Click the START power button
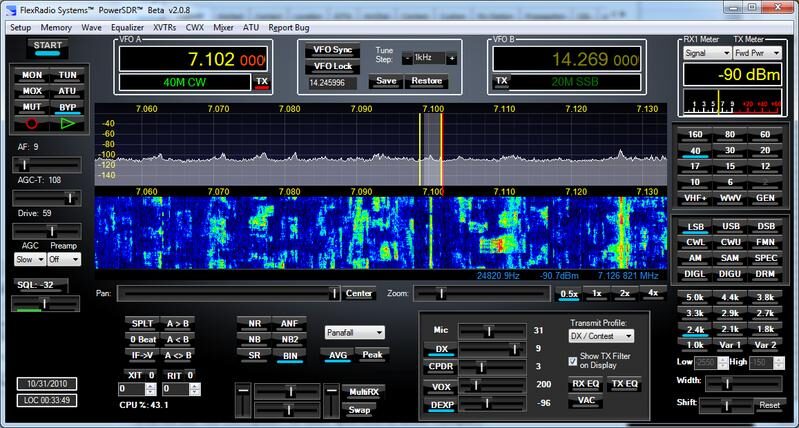 click(x=46, y=46)
